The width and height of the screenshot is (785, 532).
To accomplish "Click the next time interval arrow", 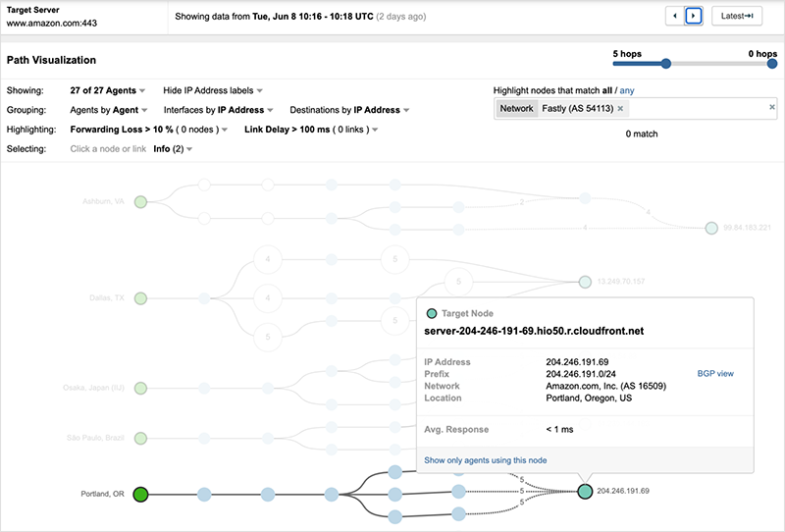I will (x=694, y=16).
